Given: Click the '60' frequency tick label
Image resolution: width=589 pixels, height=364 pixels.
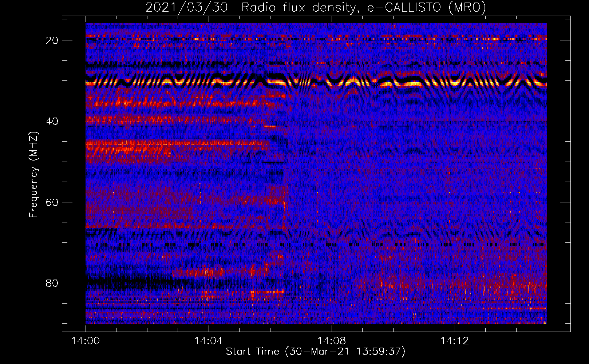Looking at the screenshot, I should click(x=52, y=202).
